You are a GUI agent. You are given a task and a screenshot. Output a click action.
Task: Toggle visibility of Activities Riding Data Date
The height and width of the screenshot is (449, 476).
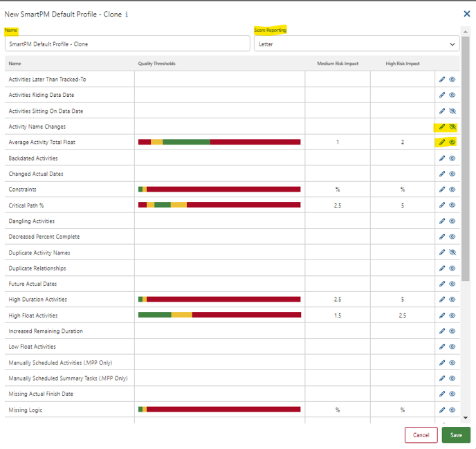pos(452,95)
